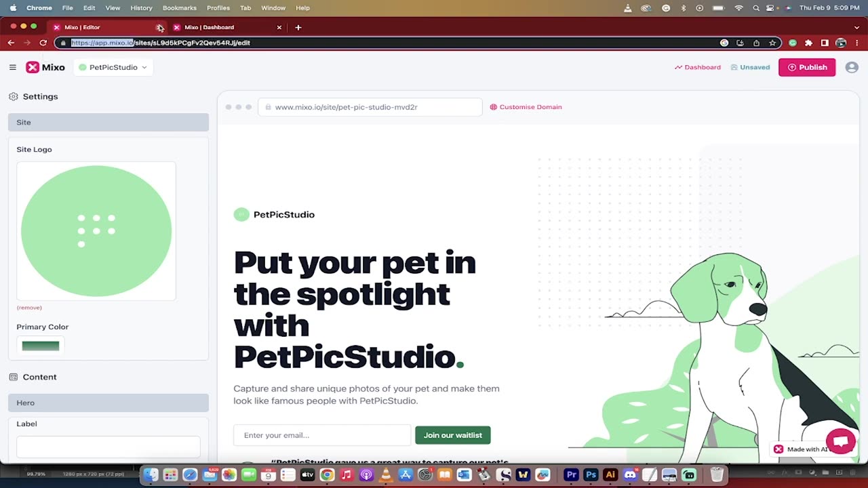Screen dimensions: 868x488
Task: Open Discord from the dock
Action: (x=630, y=475)
